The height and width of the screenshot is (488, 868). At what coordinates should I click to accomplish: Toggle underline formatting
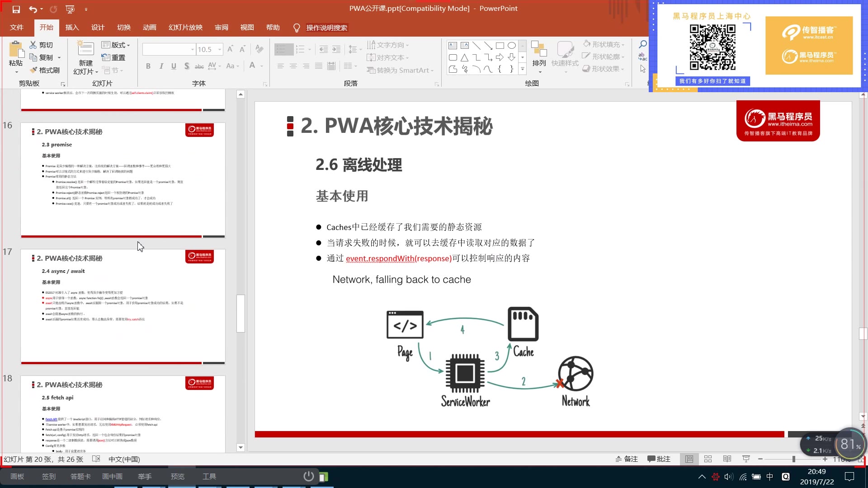click(174, 66)
